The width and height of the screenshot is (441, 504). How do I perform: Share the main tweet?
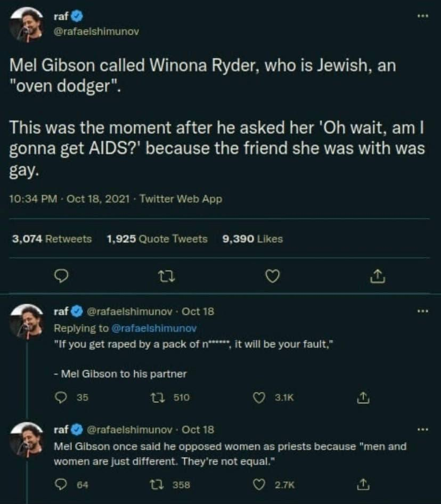(377, 276)
